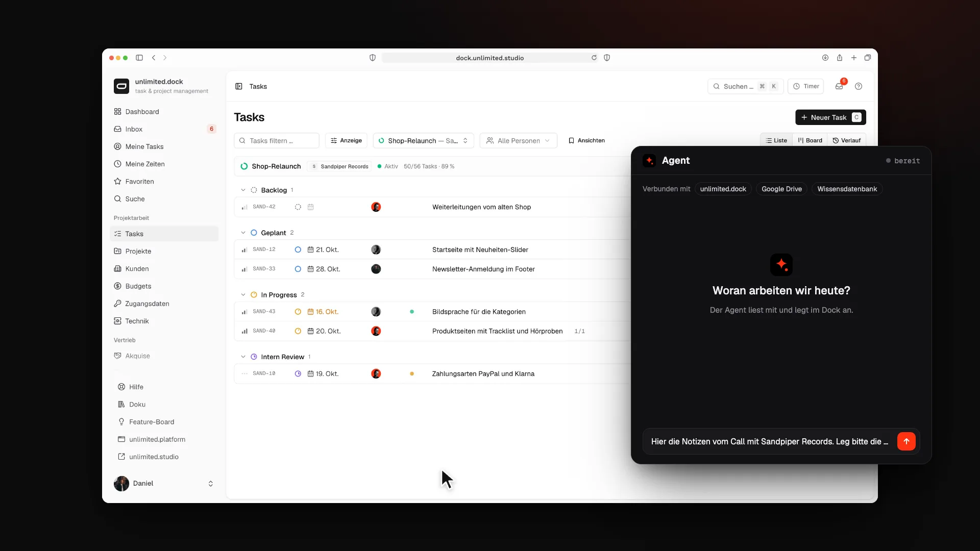Switch to Verlauf view
Screen dimensions: 980x551
tap(847, 140)
